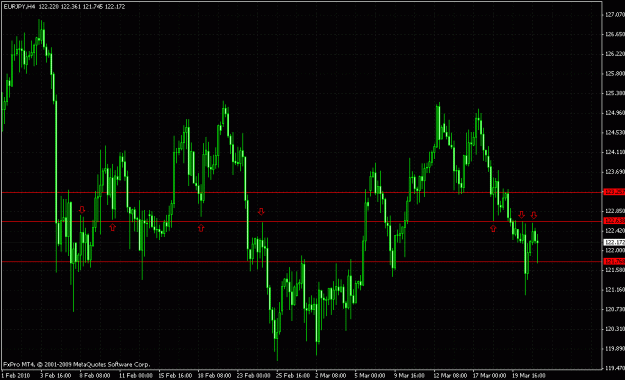Click the '5 Mar 00:00' time axis label

tap(370, 375)
